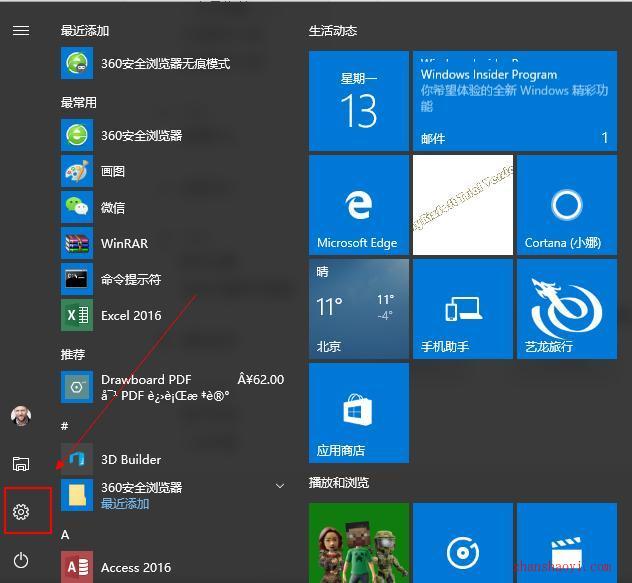632x583 pixels.
Task: Open 360安全浏览器 under 最常用
Action: [x=122, y=135]
